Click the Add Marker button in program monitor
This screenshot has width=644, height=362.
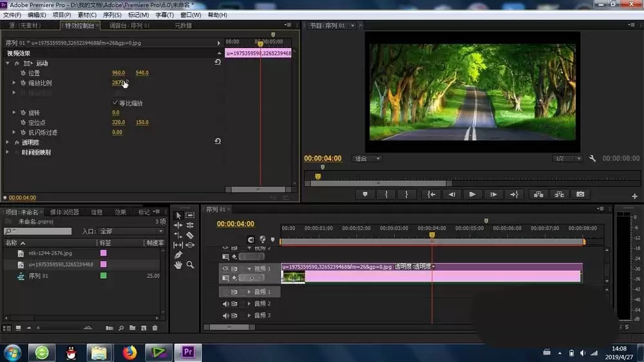365,195
